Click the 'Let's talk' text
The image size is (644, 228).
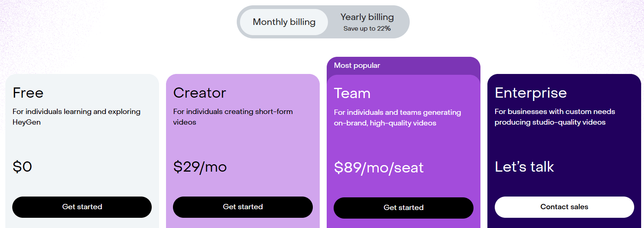pyautogui.click(x=524, y=167)
